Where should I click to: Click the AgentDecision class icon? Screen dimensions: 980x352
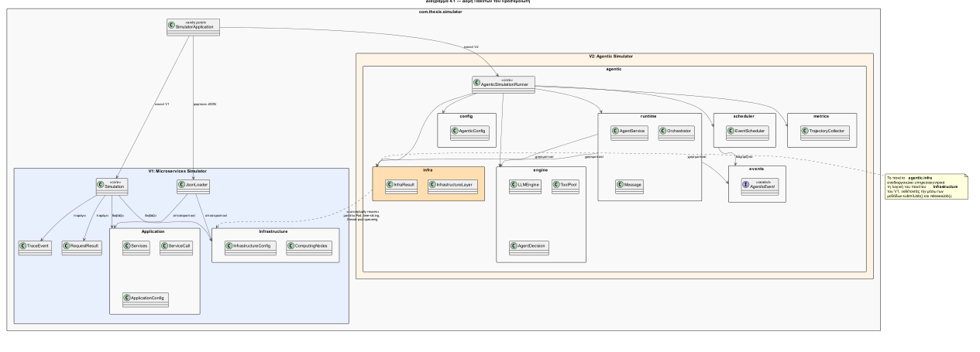coord(514,245)
